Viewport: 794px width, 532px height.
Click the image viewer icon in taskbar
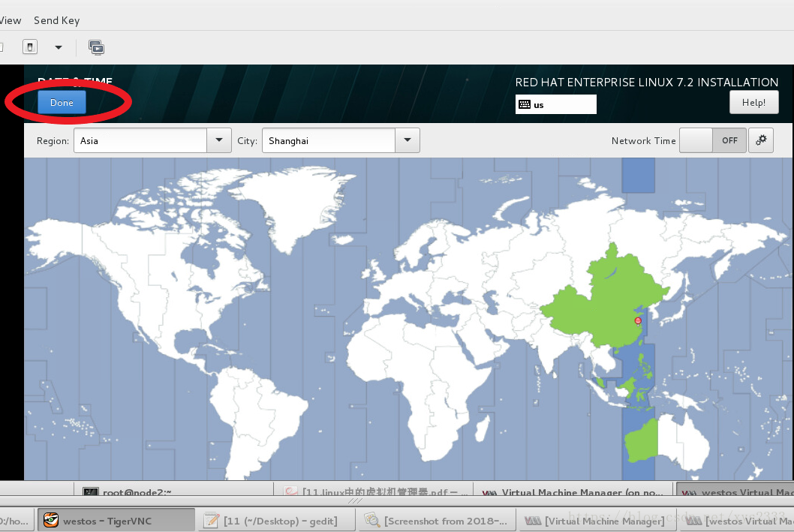pyautogui.click(x=371, y=520)
